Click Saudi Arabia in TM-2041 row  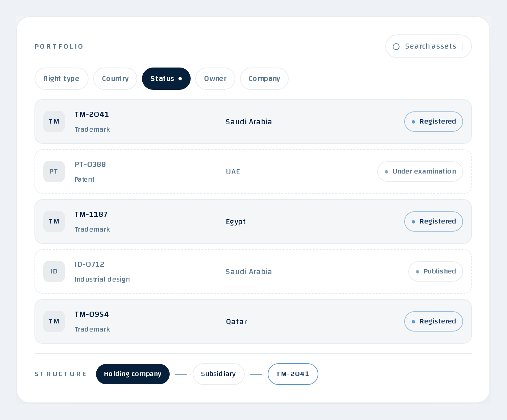249,122
